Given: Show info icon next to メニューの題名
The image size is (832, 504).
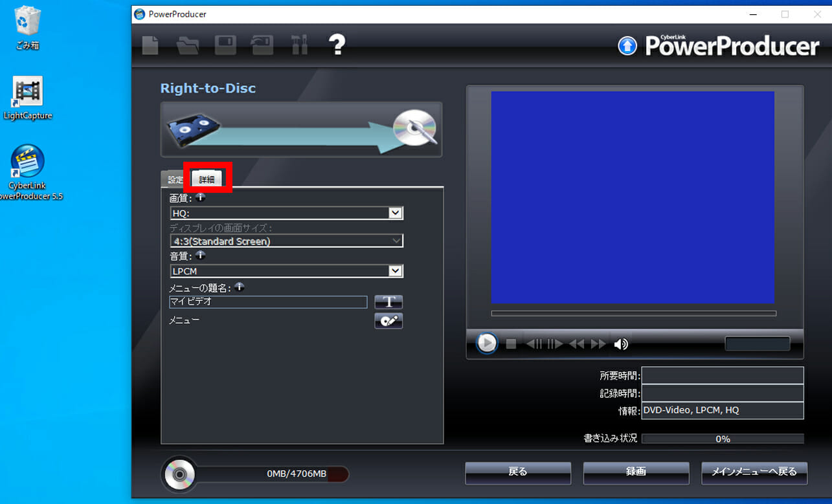Looking at the screenshot, I should click(x=240, y=286).
